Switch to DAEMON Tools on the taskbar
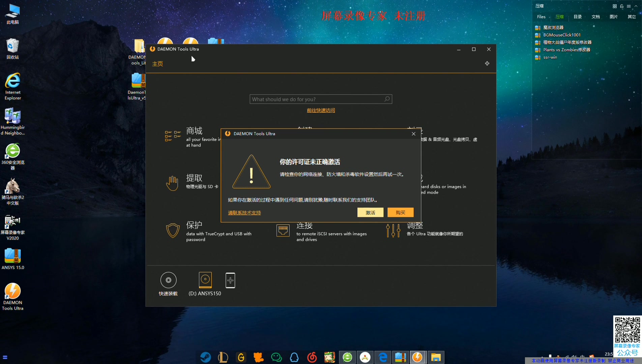 (x=417, y=357)
